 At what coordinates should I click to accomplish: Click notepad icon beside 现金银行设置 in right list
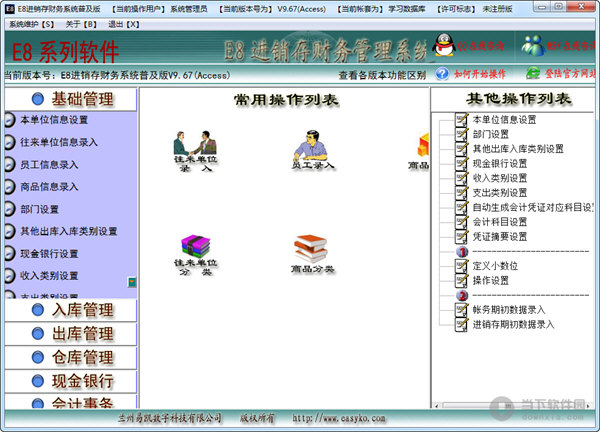pyautogui.click(x=461, y=163)
